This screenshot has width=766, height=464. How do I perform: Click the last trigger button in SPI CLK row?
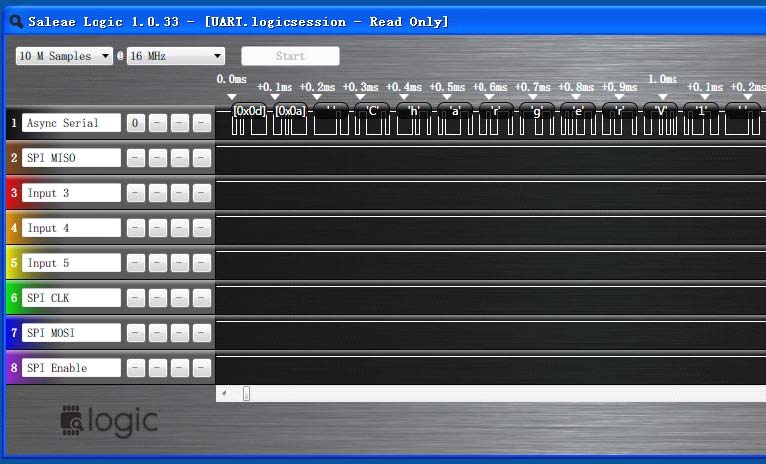tap(202, 298)
